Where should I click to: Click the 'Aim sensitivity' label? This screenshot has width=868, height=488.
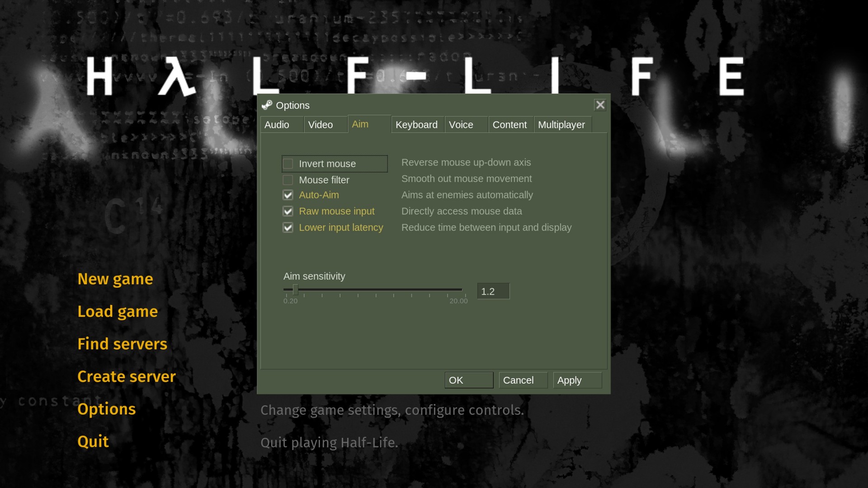tap(314, 276)
